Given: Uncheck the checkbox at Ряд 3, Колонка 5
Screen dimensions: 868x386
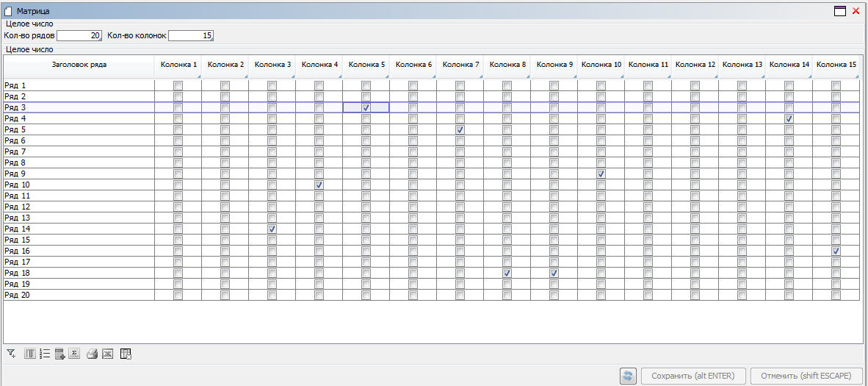Looking at the screenshot, I should click(366, 107).
